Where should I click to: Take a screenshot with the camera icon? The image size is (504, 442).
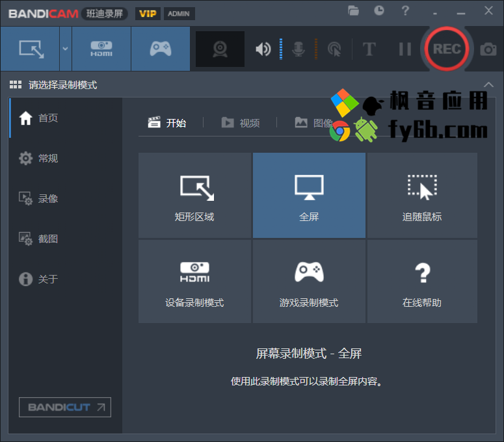click(488, 49)
